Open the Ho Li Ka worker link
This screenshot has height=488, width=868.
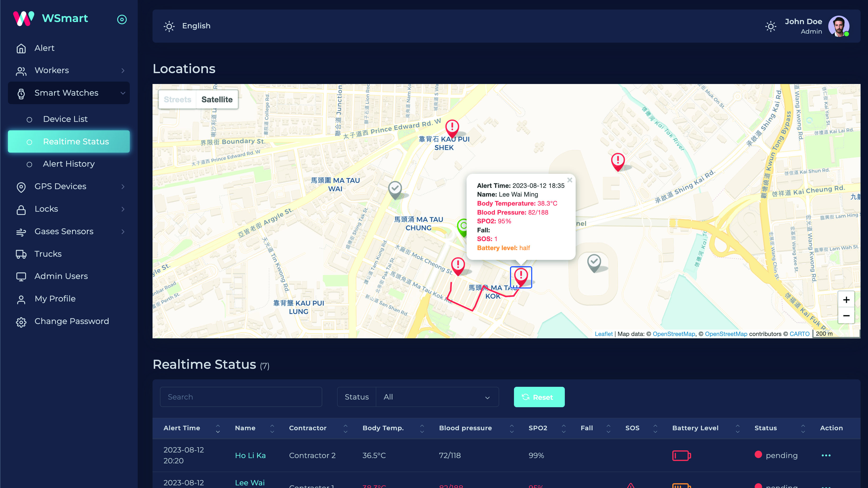pos(250,456)
